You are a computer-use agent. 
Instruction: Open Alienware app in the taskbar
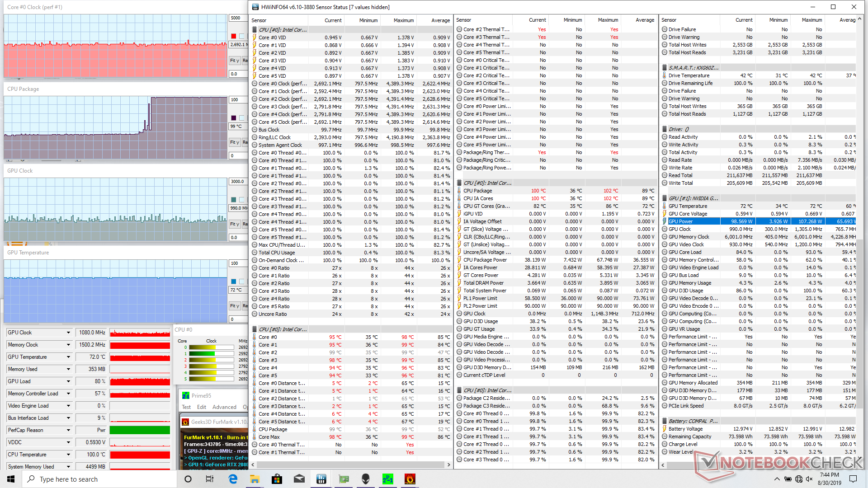tap(366, 479)
